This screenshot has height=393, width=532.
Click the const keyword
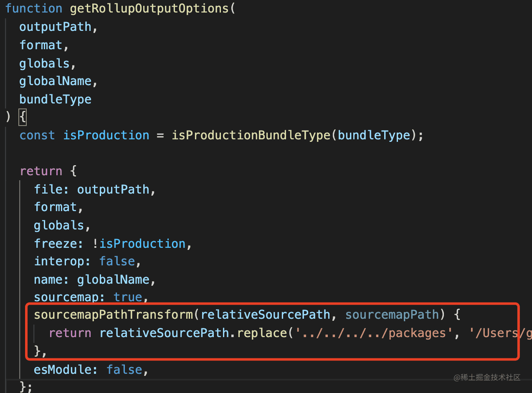point(37,135)
